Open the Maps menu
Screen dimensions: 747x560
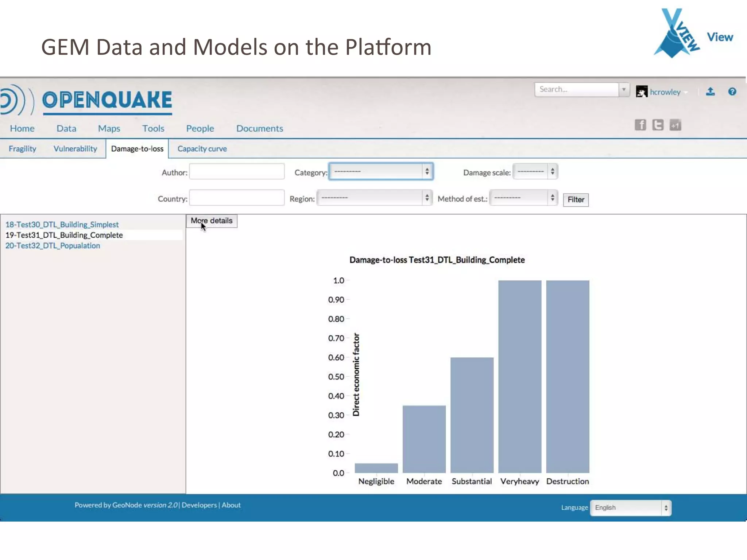click(x=109, y=128)
